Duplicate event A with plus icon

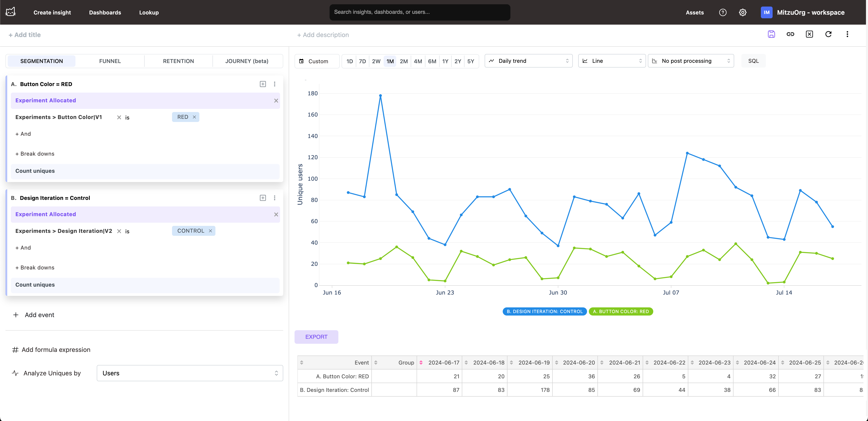[x=263, y=84]
